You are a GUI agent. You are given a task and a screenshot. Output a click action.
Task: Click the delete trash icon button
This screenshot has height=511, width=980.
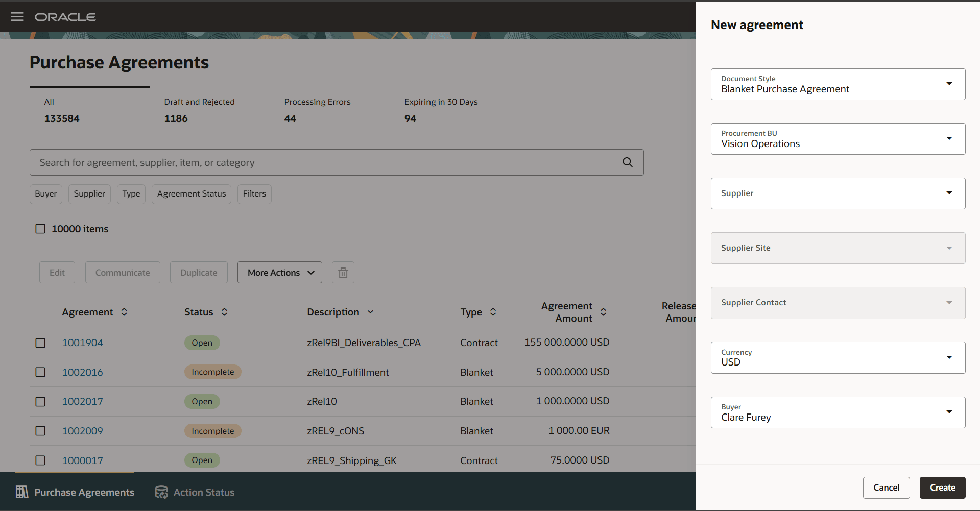pos(343,273)
